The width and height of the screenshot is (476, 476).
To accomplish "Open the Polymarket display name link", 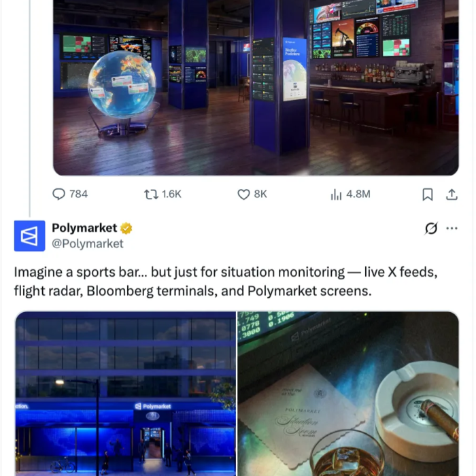I will click(x=84, y=228).
